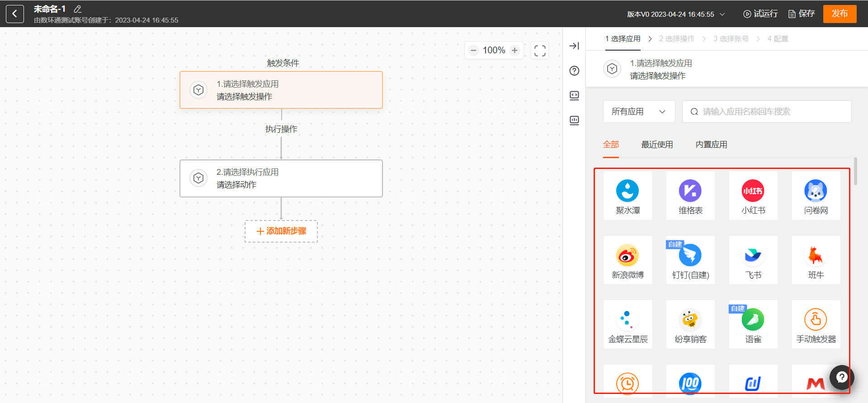868x403 pixels.
Task: Choose the 钉钉(自建) app
Action: pyautogui.click(x=690, y=260)
